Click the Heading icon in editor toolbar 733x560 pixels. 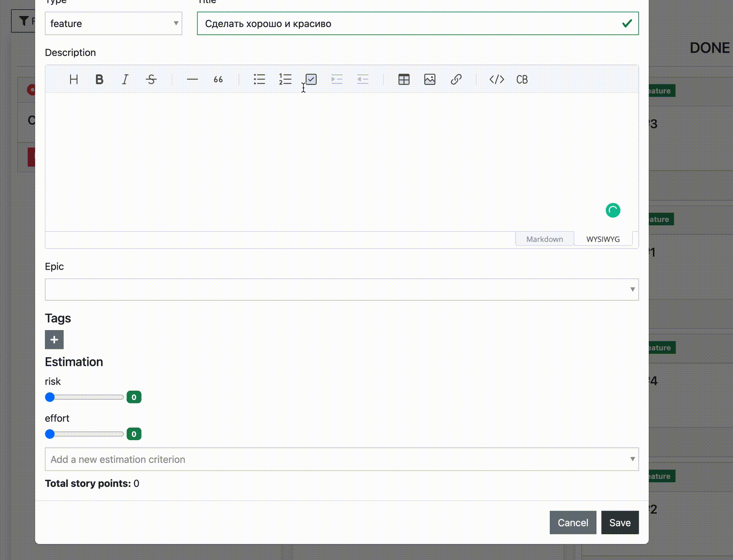73,80
